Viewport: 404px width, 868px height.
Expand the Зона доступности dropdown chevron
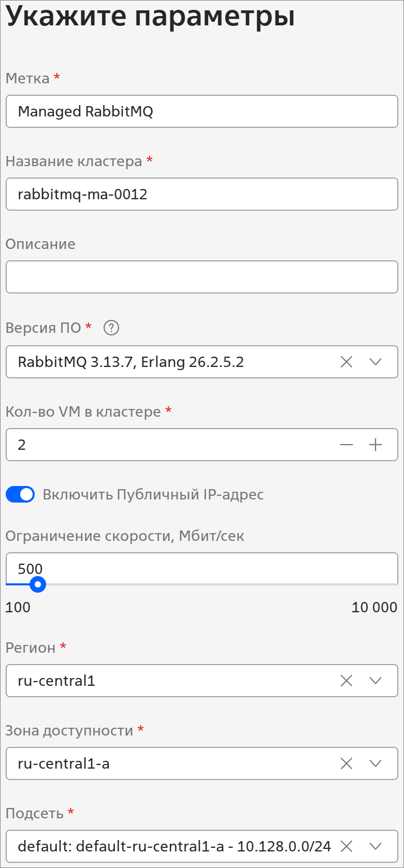376,763
